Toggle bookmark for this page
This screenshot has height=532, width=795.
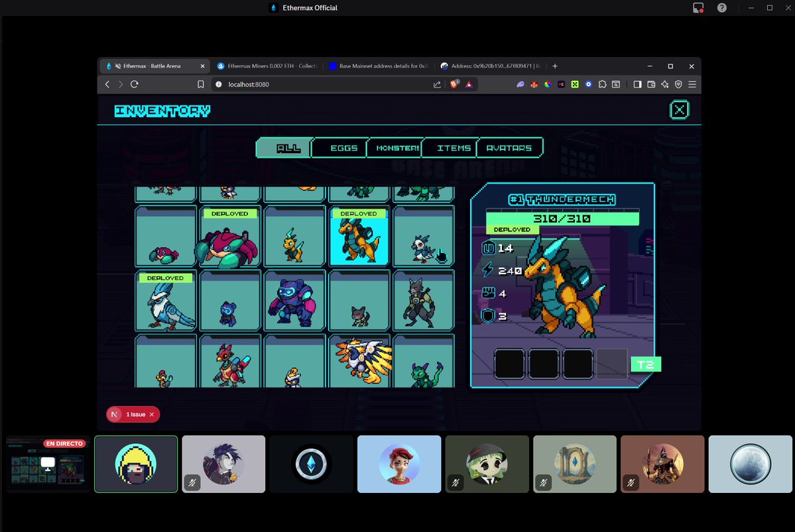click(x=201, y=84)
